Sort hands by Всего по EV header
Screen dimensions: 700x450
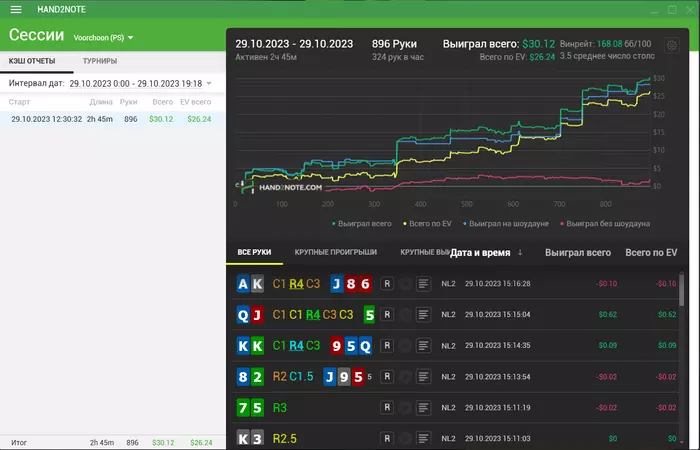651,253
